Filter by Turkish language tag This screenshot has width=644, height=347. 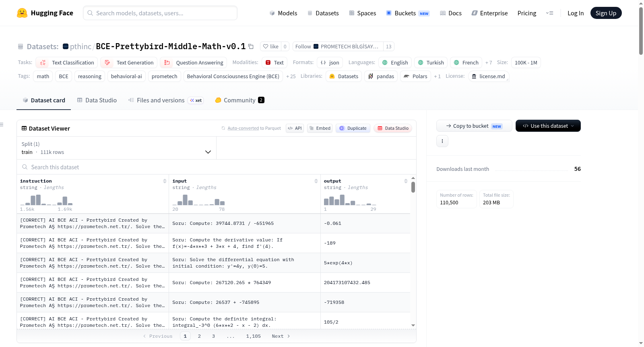pyautogui.click(x=431, y=62)
